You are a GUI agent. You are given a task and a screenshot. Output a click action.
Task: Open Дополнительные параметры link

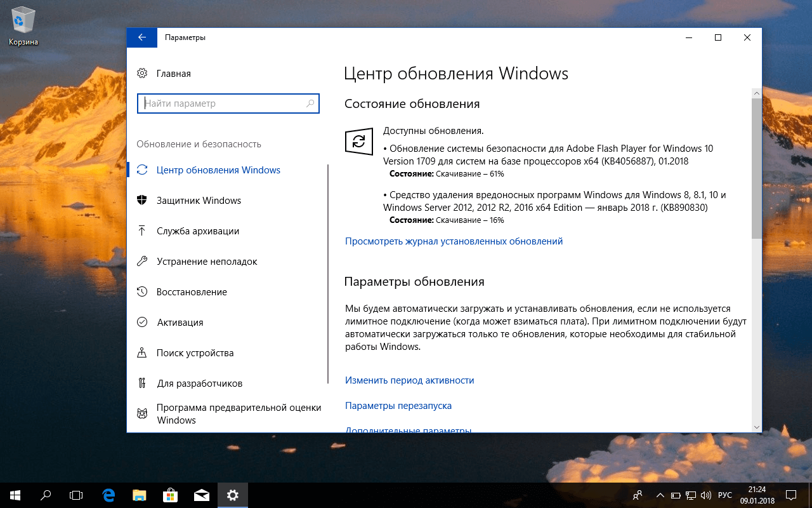408,430
